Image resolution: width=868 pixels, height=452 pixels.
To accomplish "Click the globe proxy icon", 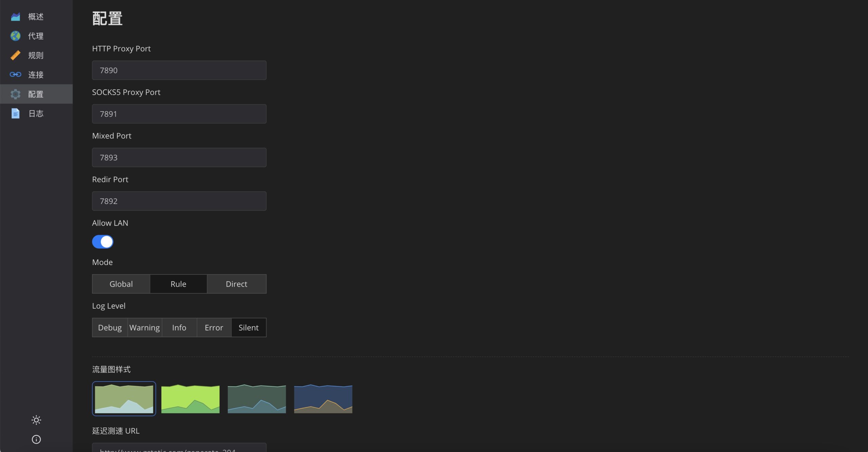I will tap(16, 36).
